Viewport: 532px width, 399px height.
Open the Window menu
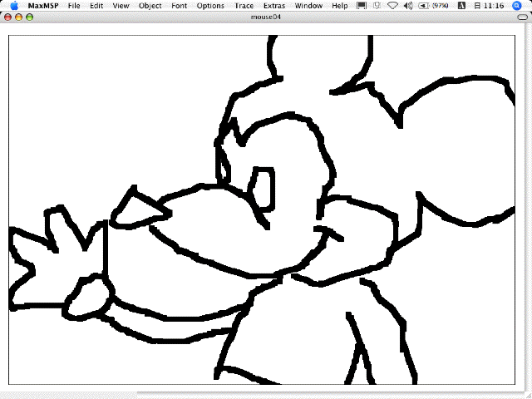[x=308, y=6]
